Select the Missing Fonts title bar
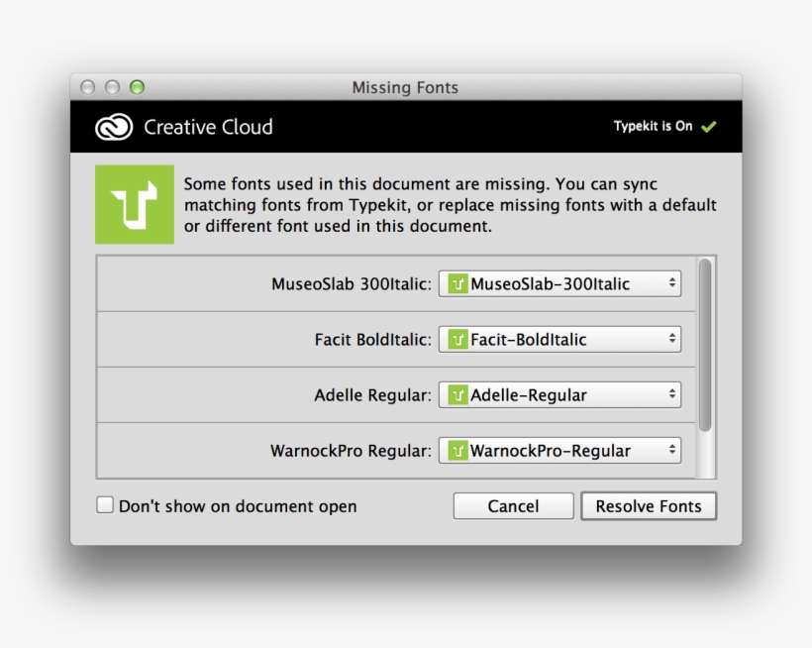 405,87
